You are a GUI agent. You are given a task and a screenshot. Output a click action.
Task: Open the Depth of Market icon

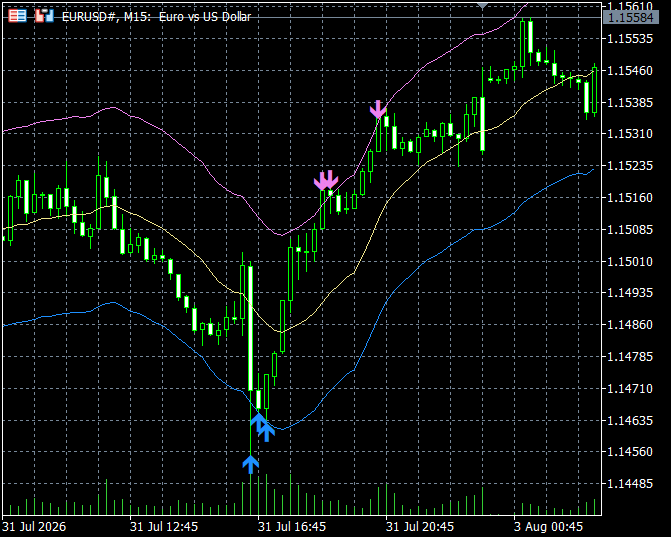[18, 16]
